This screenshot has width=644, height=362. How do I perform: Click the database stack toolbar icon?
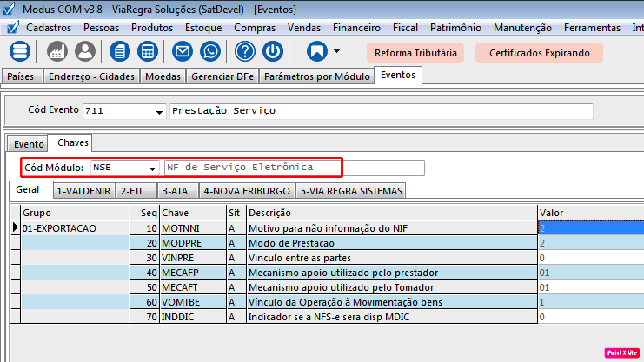(x=20, y=52)
